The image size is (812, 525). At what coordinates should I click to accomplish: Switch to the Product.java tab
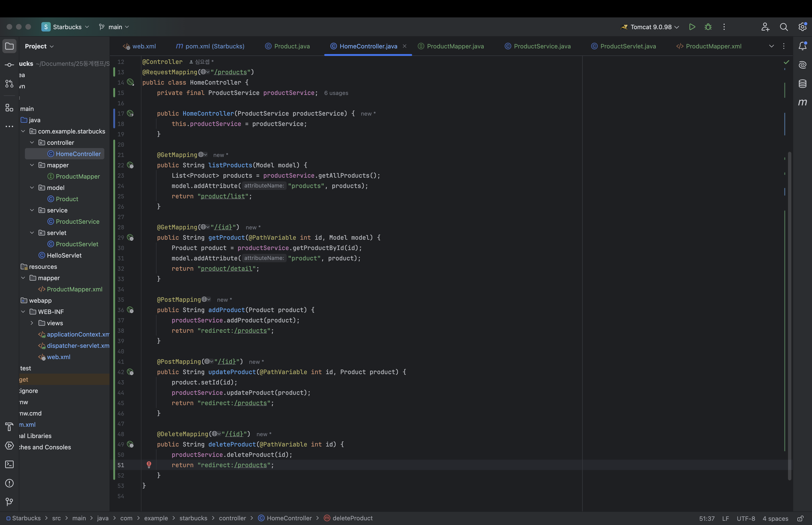pos(288,46)
